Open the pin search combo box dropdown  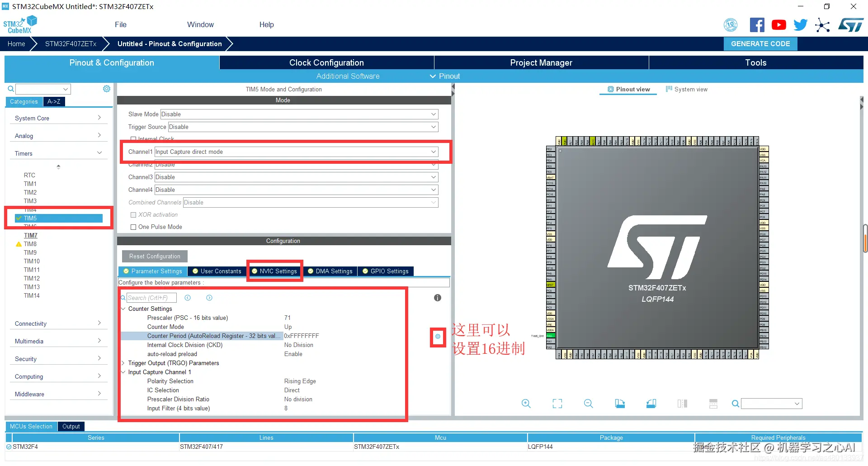[x=797, y=404]
